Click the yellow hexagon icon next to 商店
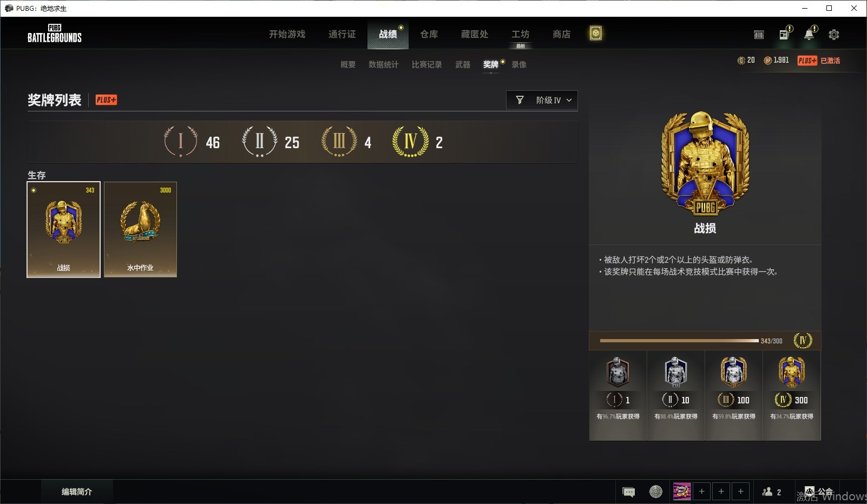The width and height of the screenshot is (867, 504). [x=595, y=34]
